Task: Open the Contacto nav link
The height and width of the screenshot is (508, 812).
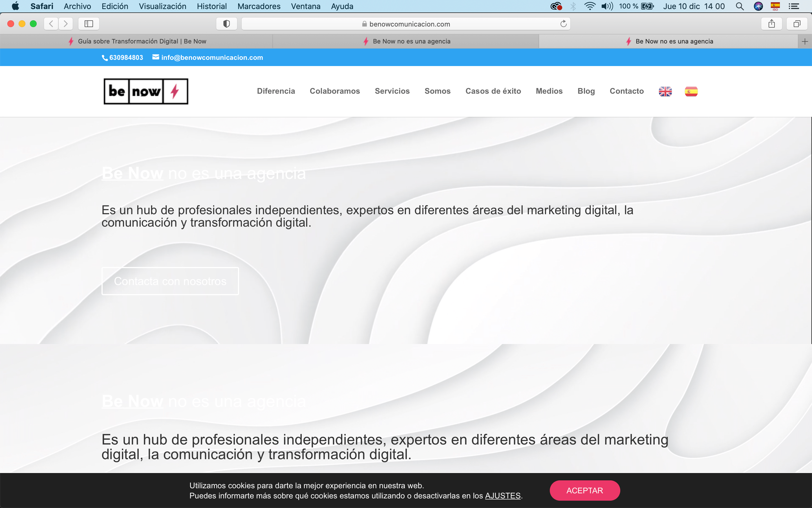Action: (x=626, y=91)
